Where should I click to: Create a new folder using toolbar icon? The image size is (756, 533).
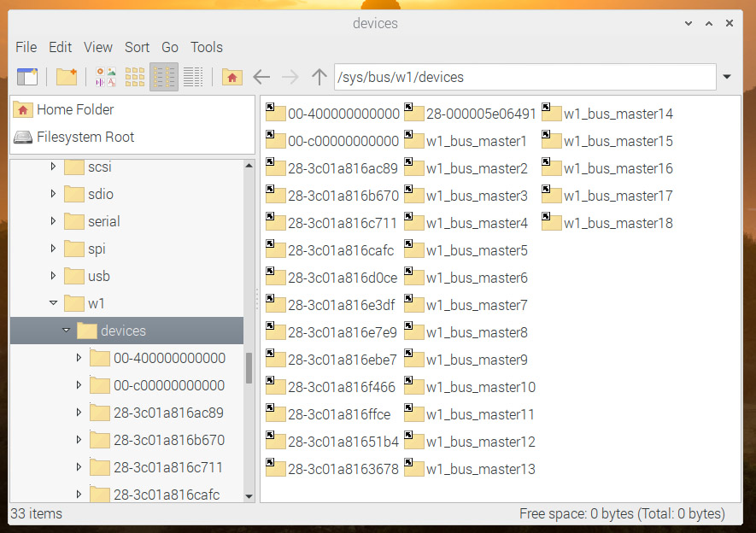click(x=67, y=77)
